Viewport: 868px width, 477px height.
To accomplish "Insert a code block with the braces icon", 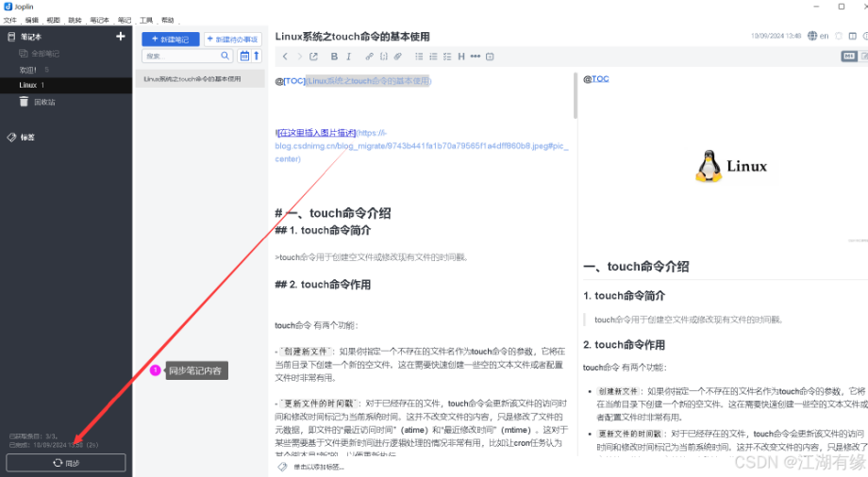I will [x=384, y=57].
